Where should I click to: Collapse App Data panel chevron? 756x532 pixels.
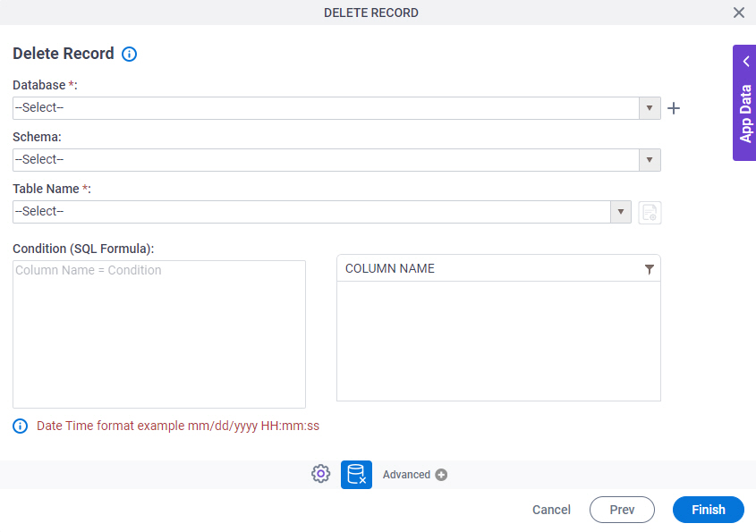tap(746, 62)
